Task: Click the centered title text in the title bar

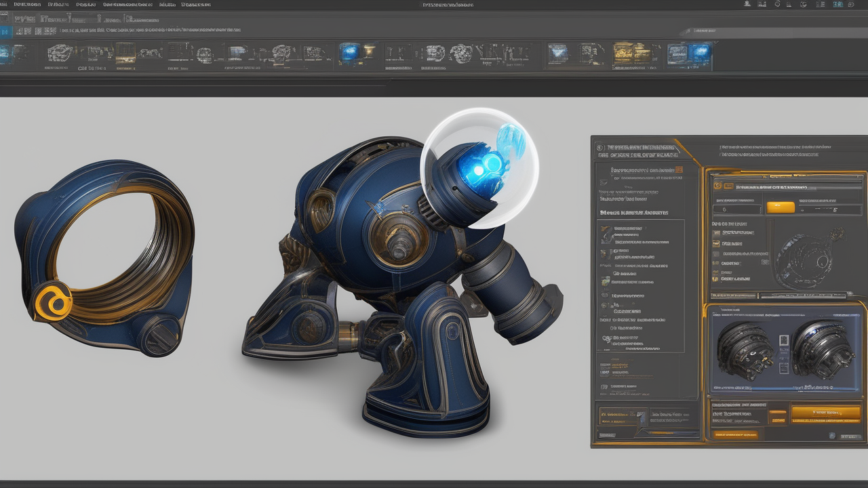Action: tap(448, 5)
